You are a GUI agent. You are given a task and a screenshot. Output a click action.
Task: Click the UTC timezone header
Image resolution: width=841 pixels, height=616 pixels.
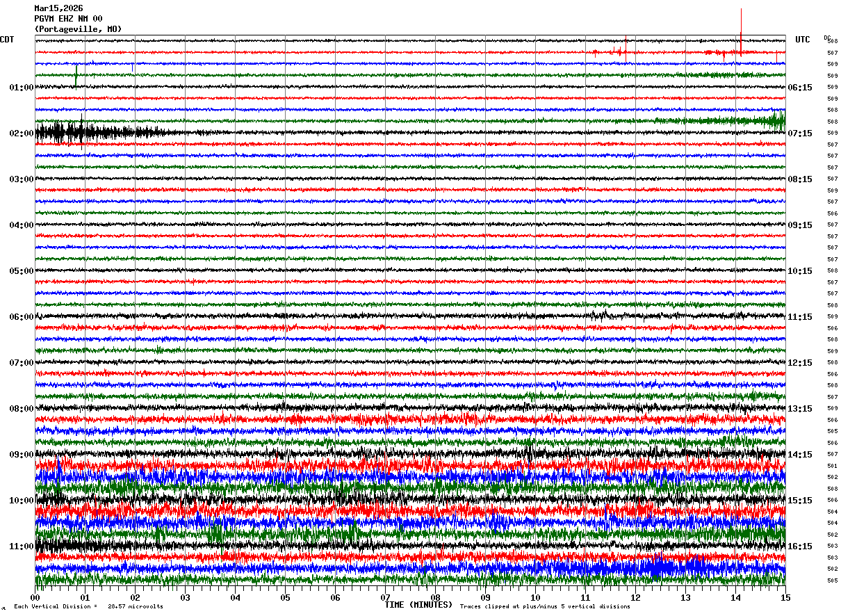click(803, 40)
